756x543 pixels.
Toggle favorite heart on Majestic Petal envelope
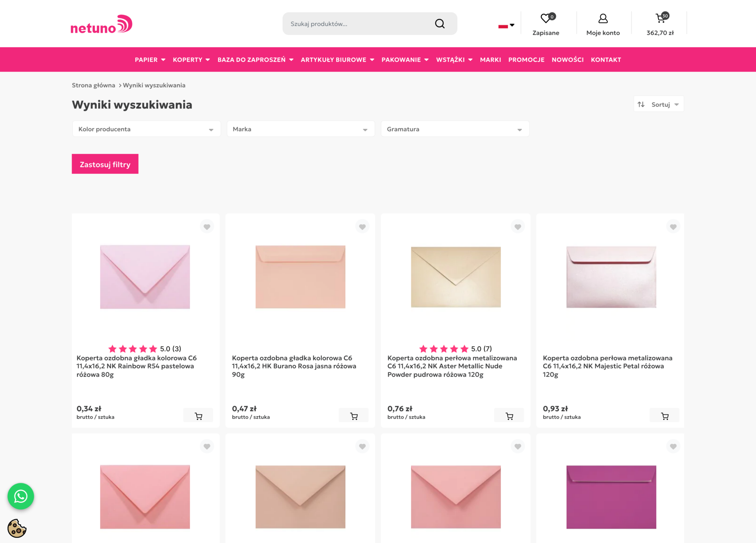(673, 227)
